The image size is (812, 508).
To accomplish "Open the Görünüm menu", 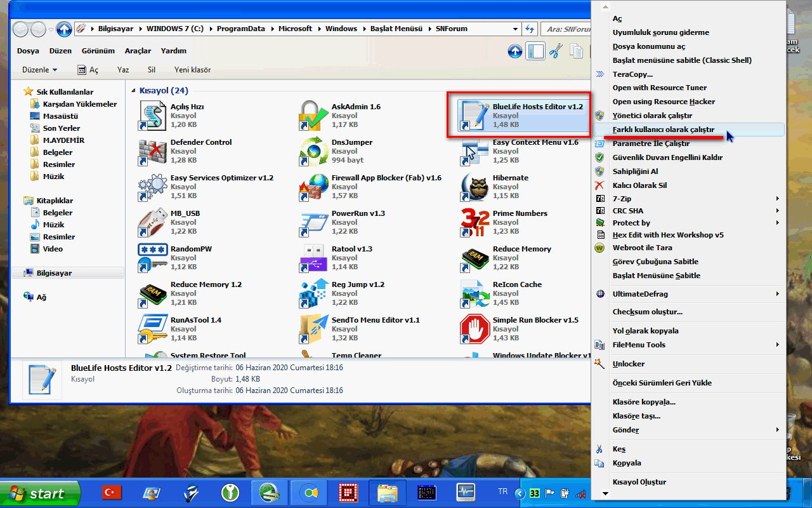I will [x=98, y=51].
